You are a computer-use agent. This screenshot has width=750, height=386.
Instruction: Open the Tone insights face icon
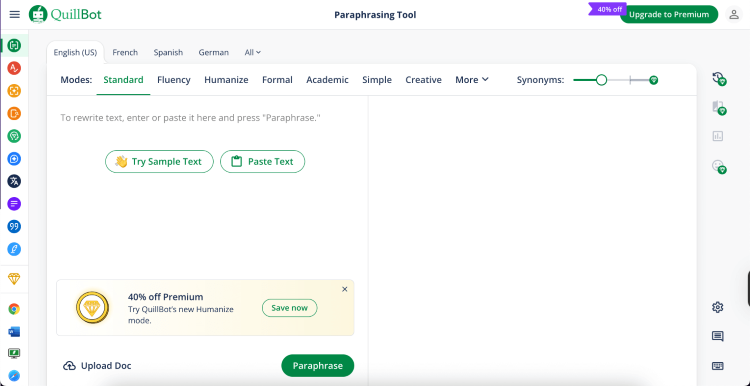pos(718,166)
